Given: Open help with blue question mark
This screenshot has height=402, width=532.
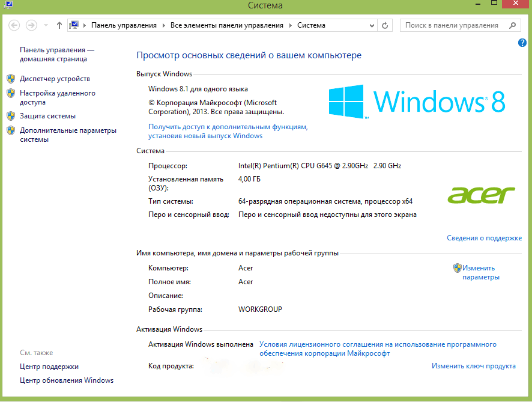Looking at the screenshot, I should 522,43.
